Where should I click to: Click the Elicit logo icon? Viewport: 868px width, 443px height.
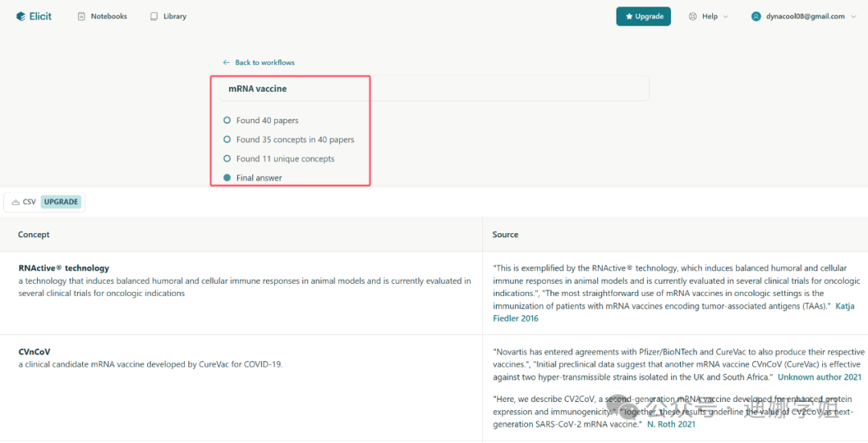pos(21,17)
